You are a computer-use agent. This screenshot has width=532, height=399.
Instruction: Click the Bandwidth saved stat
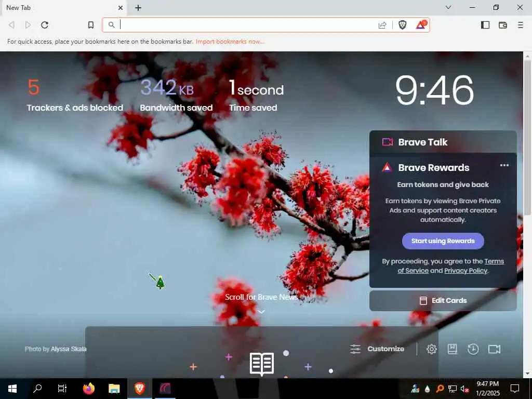click(176, 96)
